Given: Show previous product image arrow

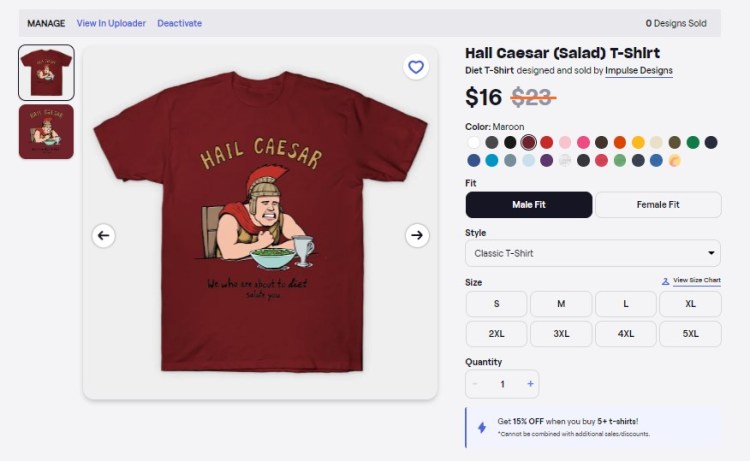Looking at the screenshot, I should click(104, 235).
